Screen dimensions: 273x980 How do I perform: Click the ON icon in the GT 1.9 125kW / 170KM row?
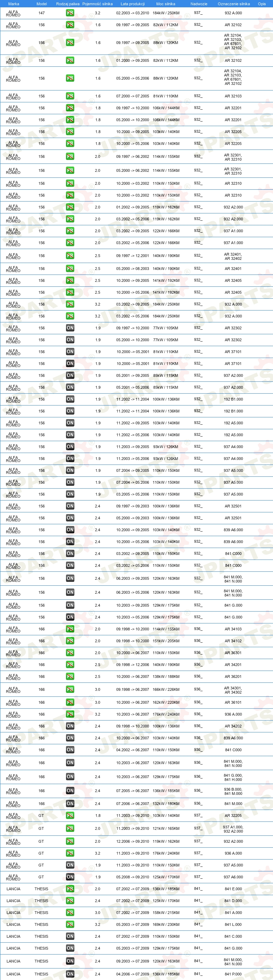coord(70,877)
